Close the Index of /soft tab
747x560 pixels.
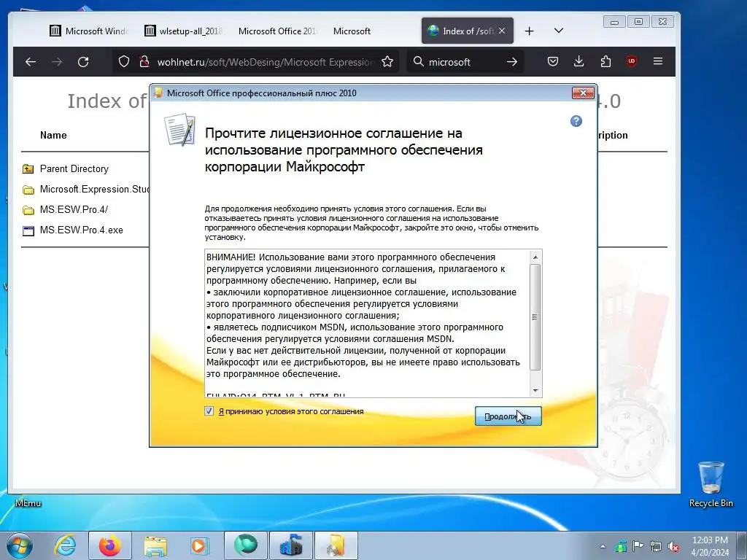(502, 31)
